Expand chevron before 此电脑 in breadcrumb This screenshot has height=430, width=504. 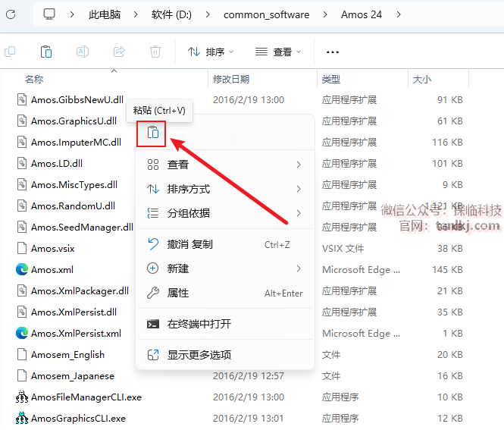coord(72,14)
